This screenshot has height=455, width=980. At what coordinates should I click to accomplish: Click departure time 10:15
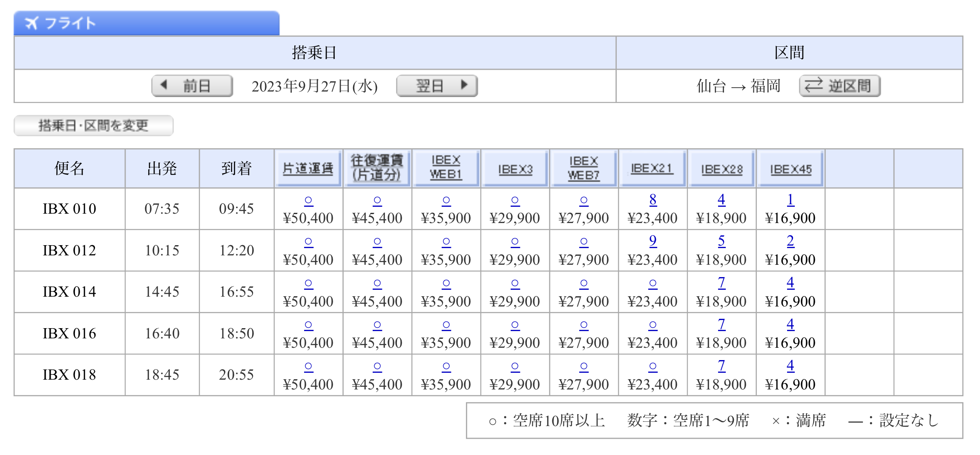click(x=162, y=250)
